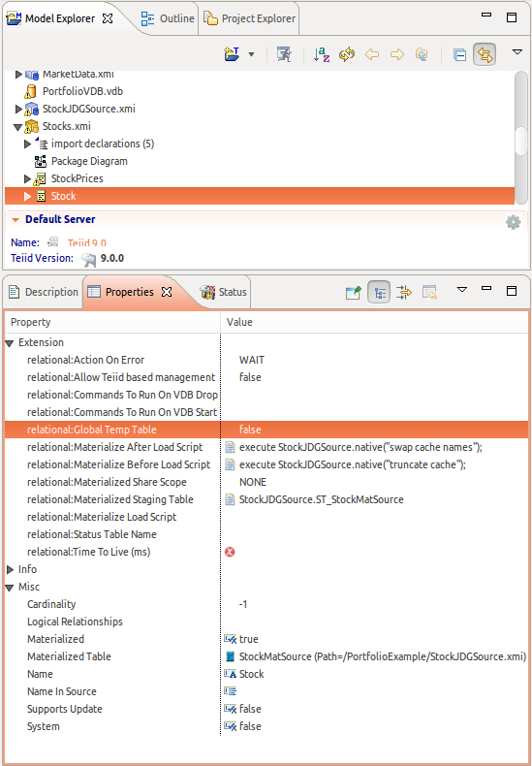
Task: Click the WAIT value cell
Action: 252,360
